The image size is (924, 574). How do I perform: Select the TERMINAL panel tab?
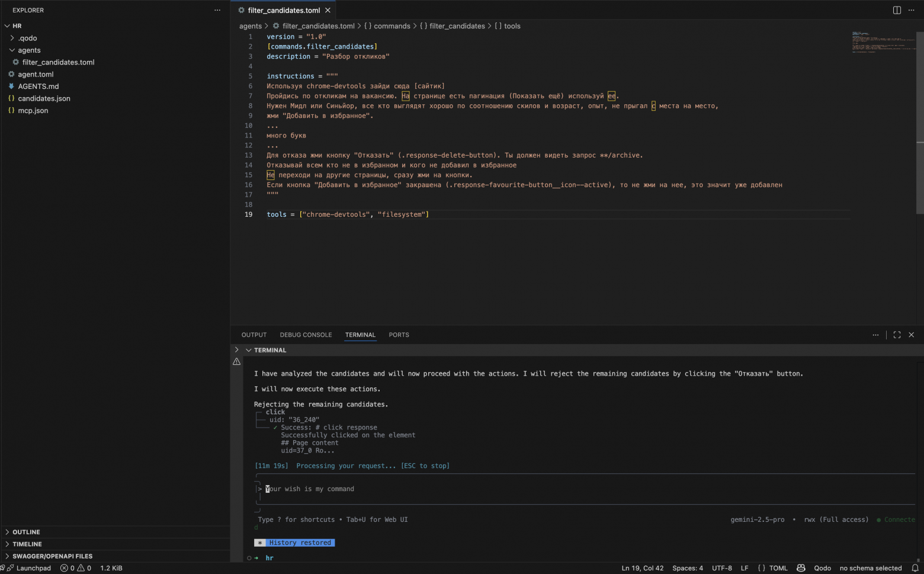point(360,335)
